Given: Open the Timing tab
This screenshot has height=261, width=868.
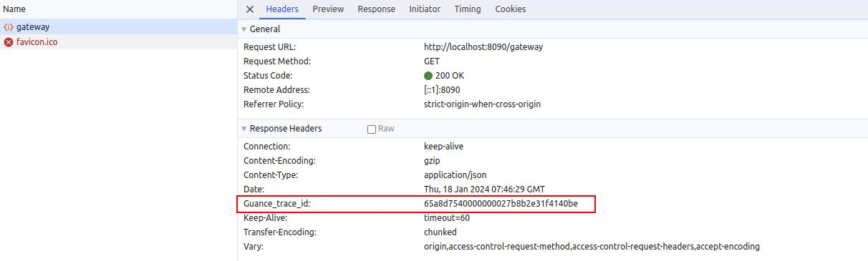Looking at the screenshot, I should coord(468,9).
